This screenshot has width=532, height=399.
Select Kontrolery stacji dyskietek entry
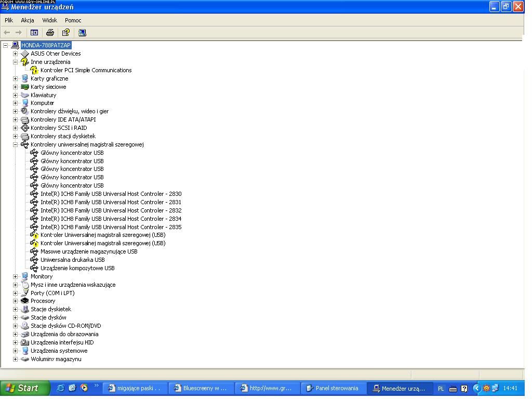(63, 136)
